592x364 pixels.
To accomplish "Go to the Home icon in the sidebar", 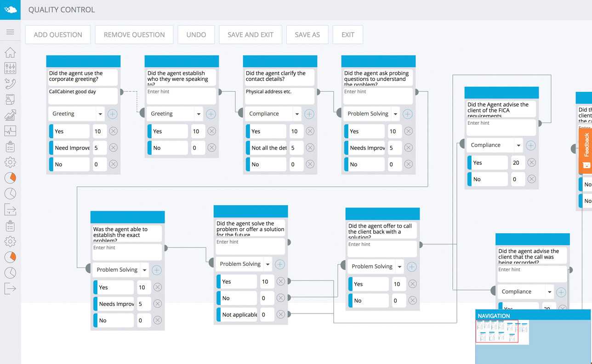I will tap(10, 52).
